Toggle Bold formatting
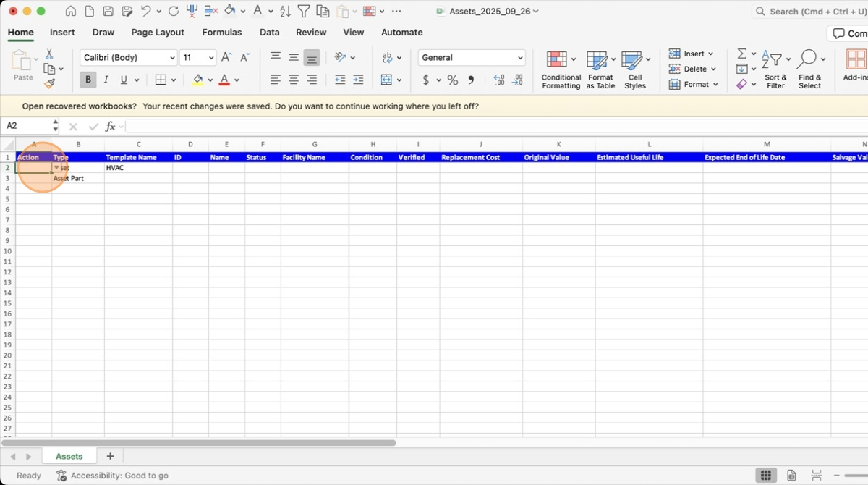Image resolution: width=868 pixels, height=485 pixels. pos(88,80)
